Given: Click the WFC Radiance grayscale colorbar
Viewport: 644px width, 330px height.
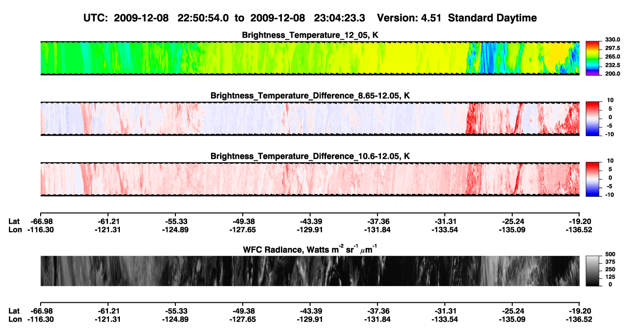Looking at the screenshot, I should 592,271.
